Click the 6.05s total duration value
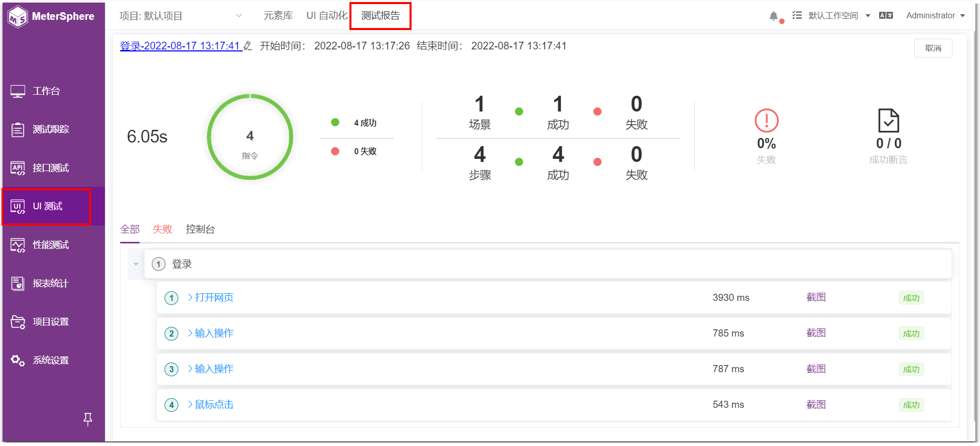Image resolution: width=980 pixels, height=446 pixels. tap(147, 136)
